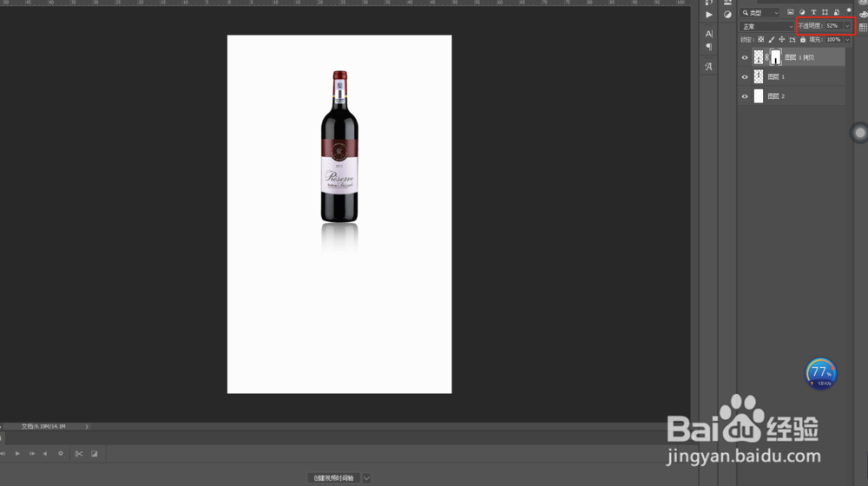Click the scissors split icon in timeline

point(79,454)
